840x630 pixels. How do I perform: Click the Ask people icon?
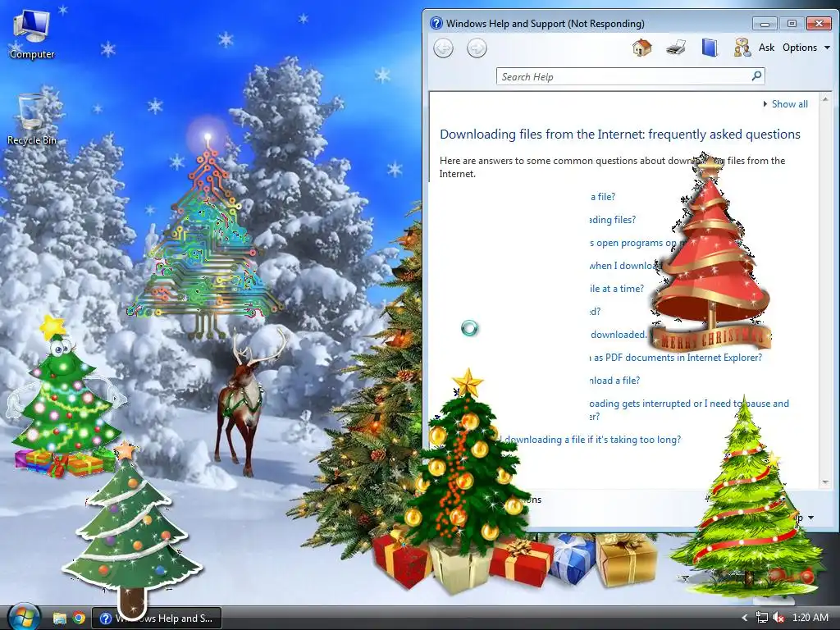click(742, 48)
